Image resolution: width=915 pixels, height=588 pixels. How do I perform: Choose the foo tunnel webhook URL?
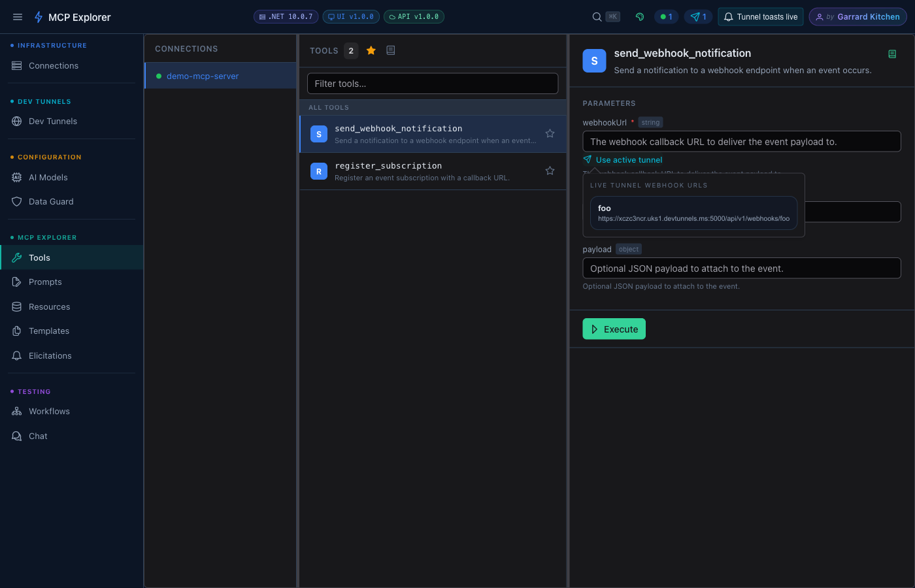693,213
